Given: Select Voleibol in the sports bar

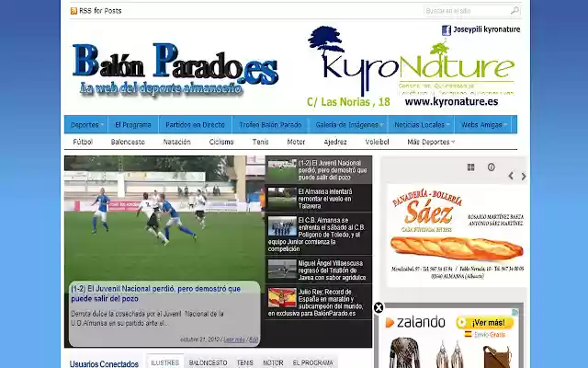Looking at the screenshot, I should pos(377,142).
